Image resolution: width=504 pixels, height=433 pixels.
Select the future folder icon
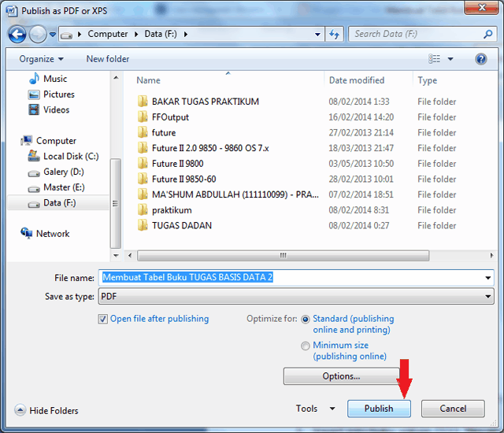click(x=143, y=132)
